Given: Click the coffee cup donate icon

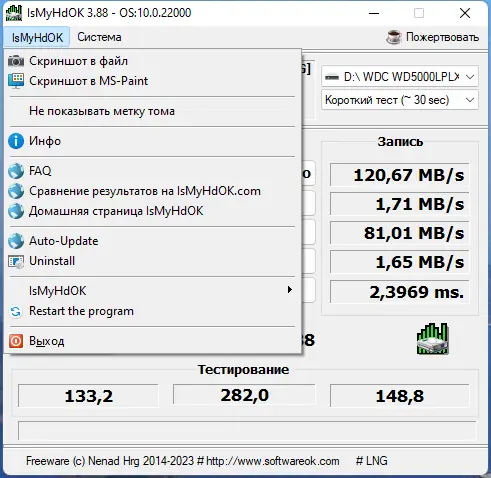Looking at the screenshot, I should (x=394, y=37).
